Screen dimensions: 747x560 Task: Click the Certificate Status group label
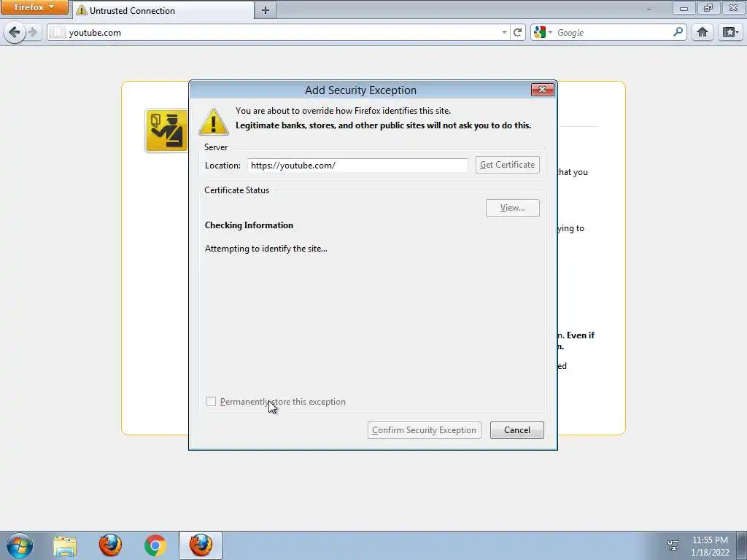(237, 190)
